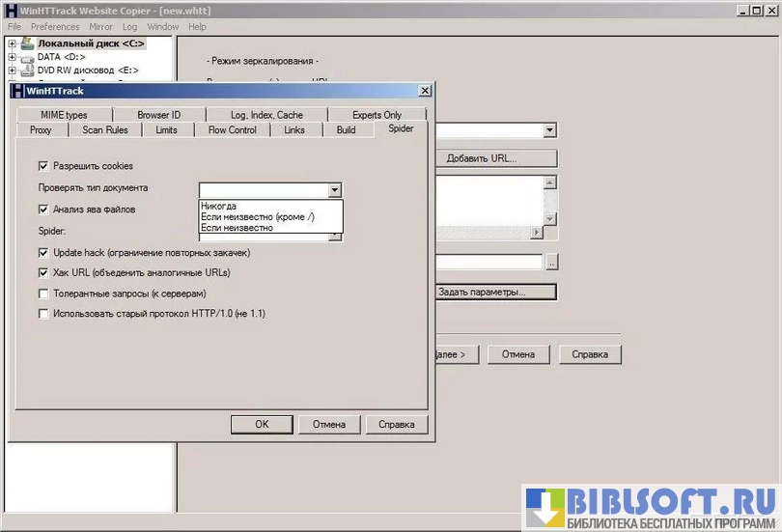782x532 pixels.
Task: Click the DVD RW E: drive icon
Action: [x=28, y=70]
